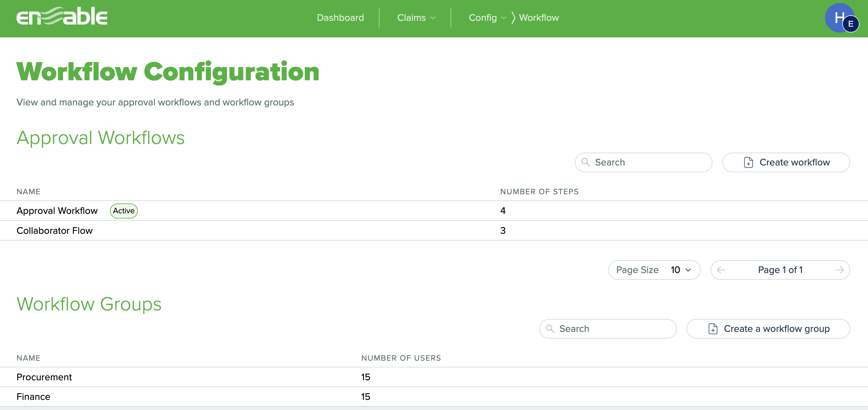Image resolution: width=868 pixels, height=410 pixels.
Task: Select the Approval Workflow row
Action: click(x=57, y=211)
